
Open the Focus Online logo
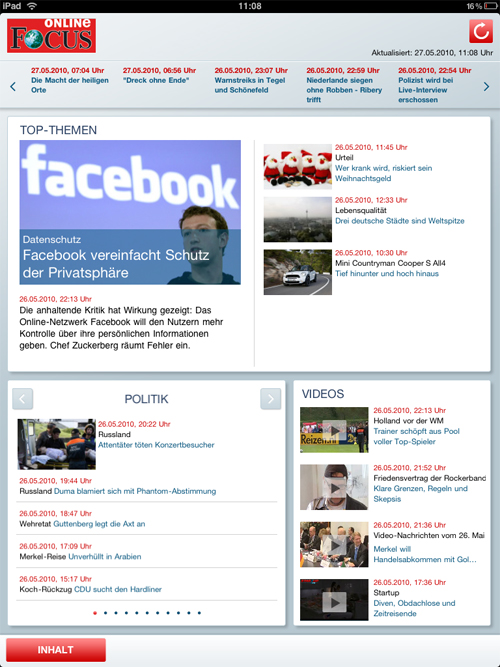coord(51,35)
